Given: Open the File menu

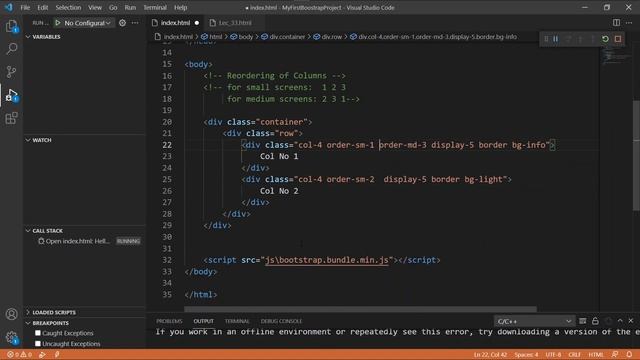Looking at the screenshot, I should [x=25, y=7].
